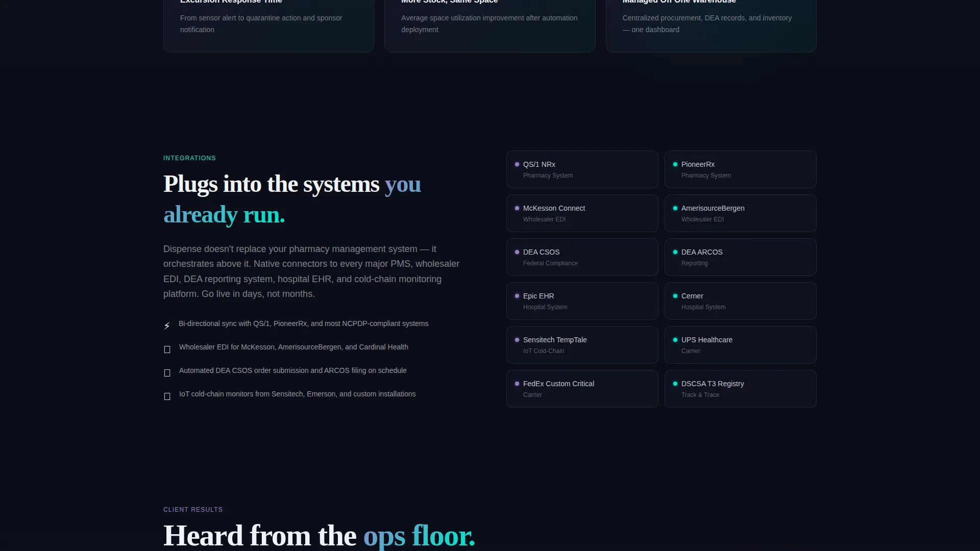Click the purple status dot on FedEx Custom Critical

point(517,384)
